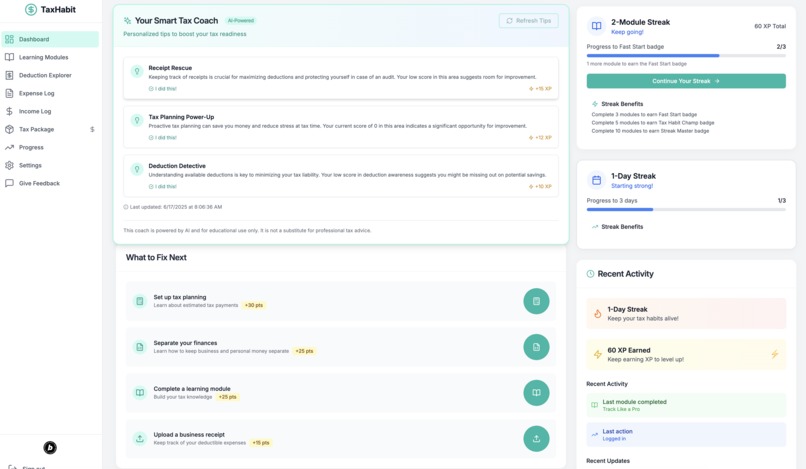Click the Last action Logged in entry

coord(686,435)
